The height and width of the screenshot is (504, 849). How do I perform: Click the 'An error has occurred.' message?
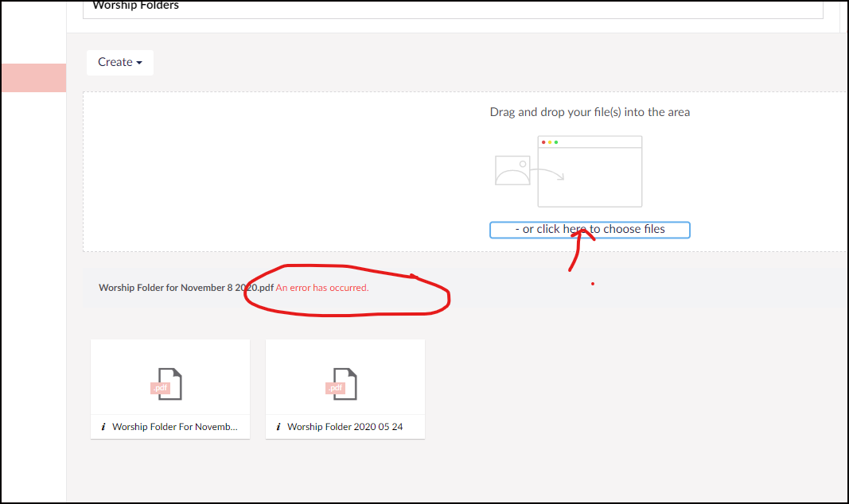(x=322, y=288)
